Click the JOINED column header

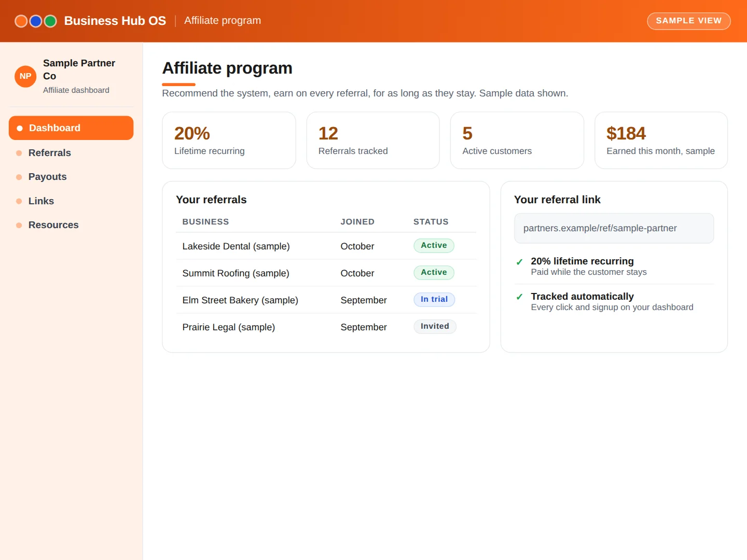(x=357, y=222)
